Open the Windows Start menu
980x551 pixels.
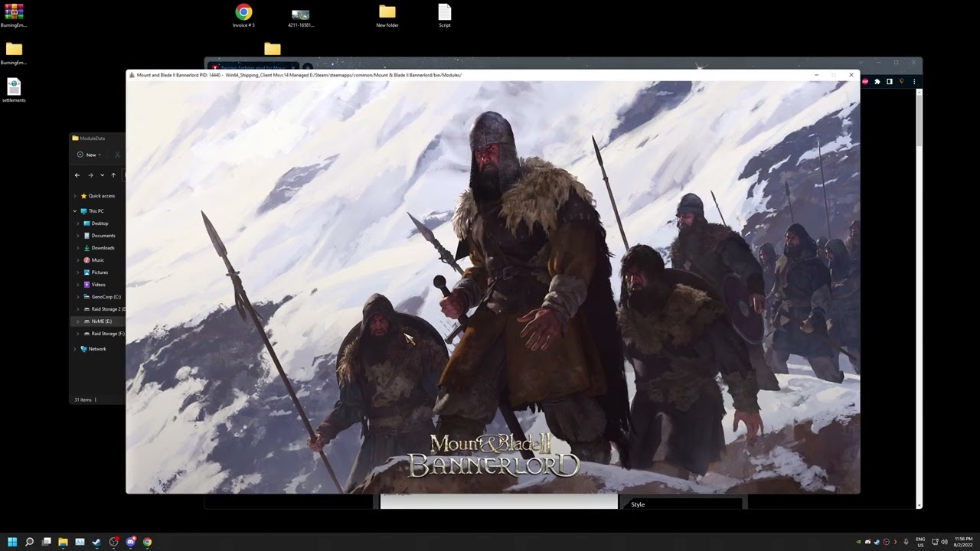coord(12,542)
